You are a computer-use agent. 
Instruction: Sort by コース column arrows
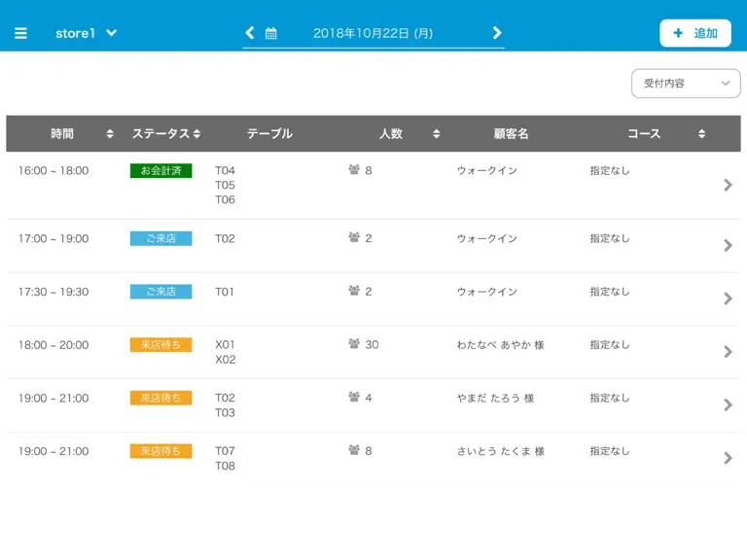coord(701,134)
